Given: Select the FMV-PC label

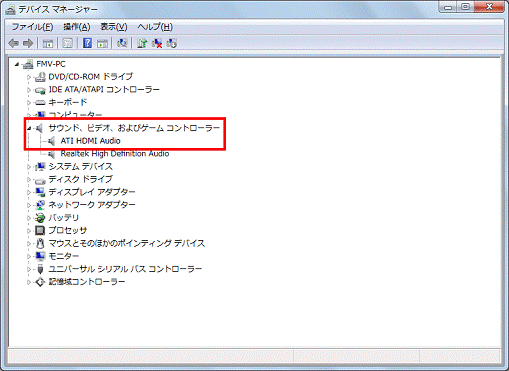Looking at the screenshot, I should (x=51, y=64).
